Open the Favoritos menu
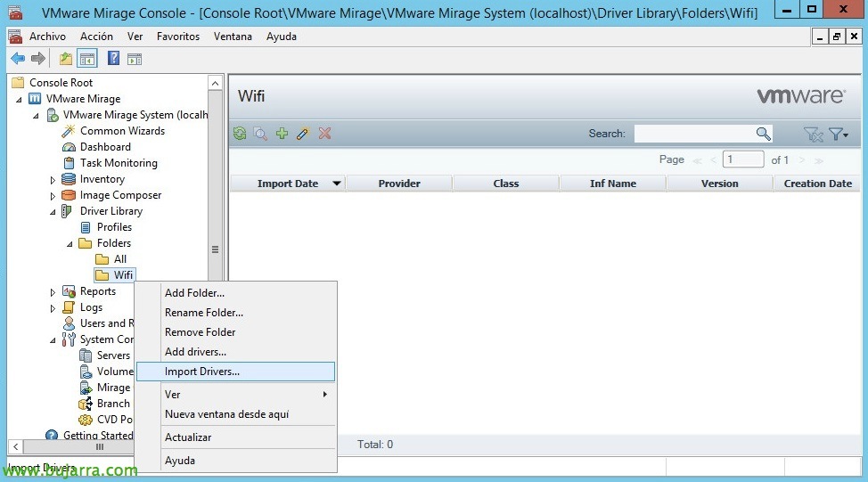Screen dimensions: 868x482 pyautogui.click(x=177, y=37)
